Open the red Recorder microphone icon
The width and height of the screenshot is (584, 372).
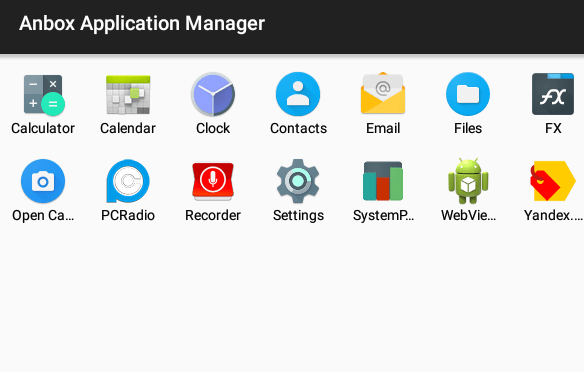pyautogui.click(x=213, y=181)
